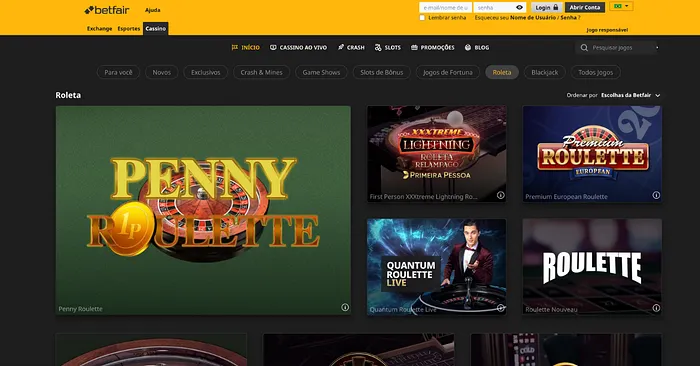Open the Slots menu item
Screen dimensions: 700x366
388,47
